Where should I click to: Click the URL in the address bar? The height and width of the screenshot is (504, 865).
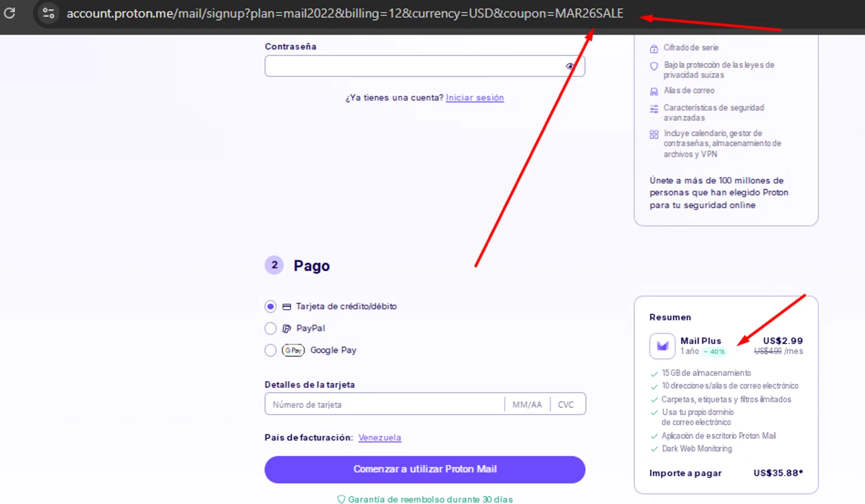pos(345,13)
